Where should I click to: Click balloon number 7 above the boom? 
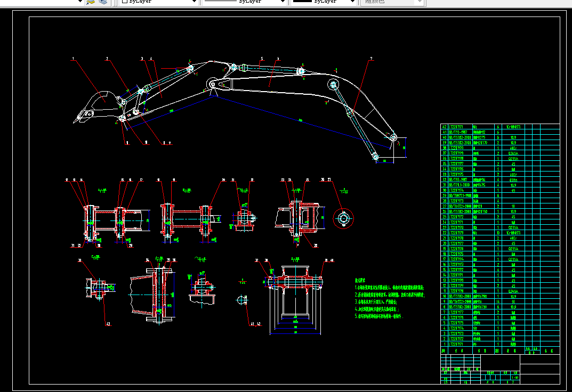pos(372,58)
